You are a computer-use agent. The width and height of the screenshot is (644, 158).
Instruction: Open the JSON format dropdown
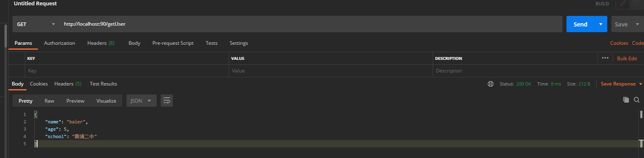point(142,101)
